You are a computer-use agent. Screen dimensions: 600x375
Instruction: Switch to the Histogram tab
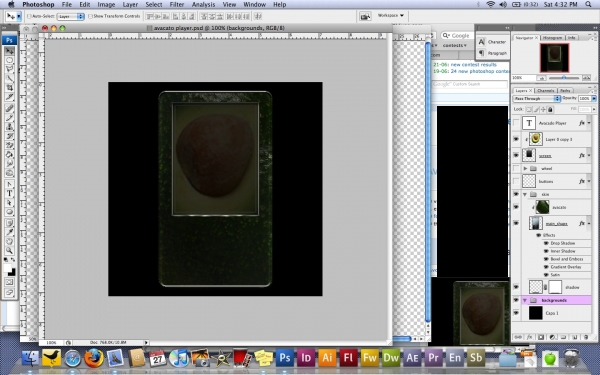(553, 38)
